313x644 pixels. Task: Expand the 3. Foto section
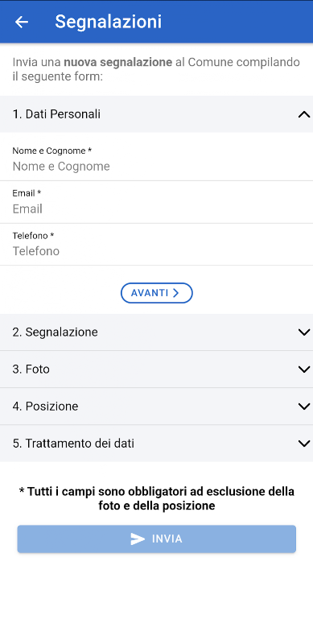tap(156, 369)
